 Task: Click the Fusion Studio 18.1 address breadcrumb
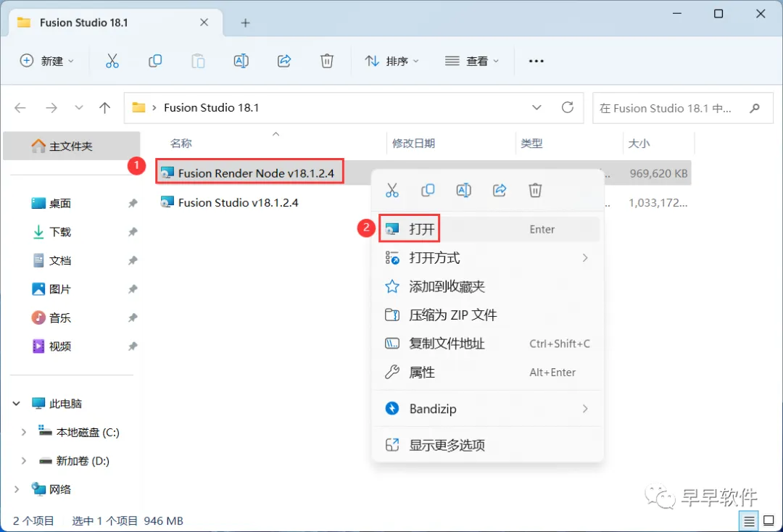tap(211, 108)
